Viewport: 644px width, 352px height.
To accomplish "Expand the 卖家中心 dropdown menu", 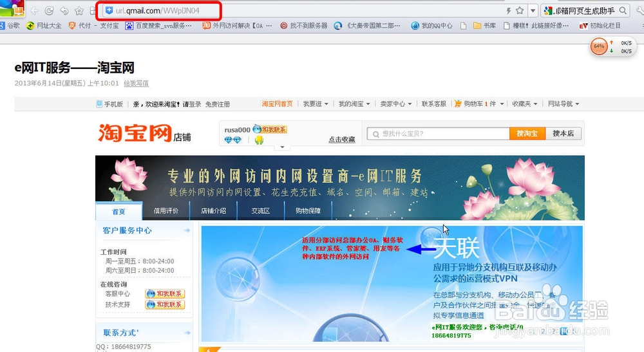I will pos(396,104).
